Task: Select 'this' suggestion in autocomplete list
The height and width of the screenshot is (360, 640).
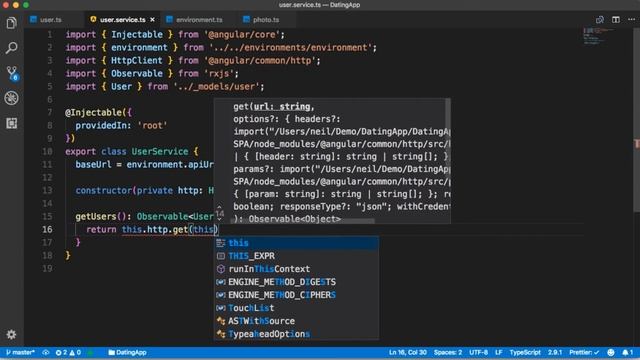Action: pos(297,243)
